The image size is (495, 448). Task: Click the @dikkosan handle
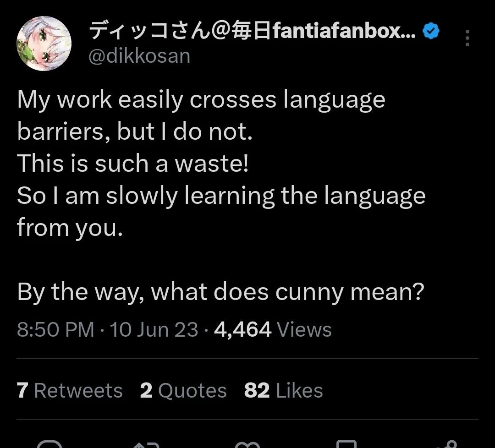coord(139,56)
